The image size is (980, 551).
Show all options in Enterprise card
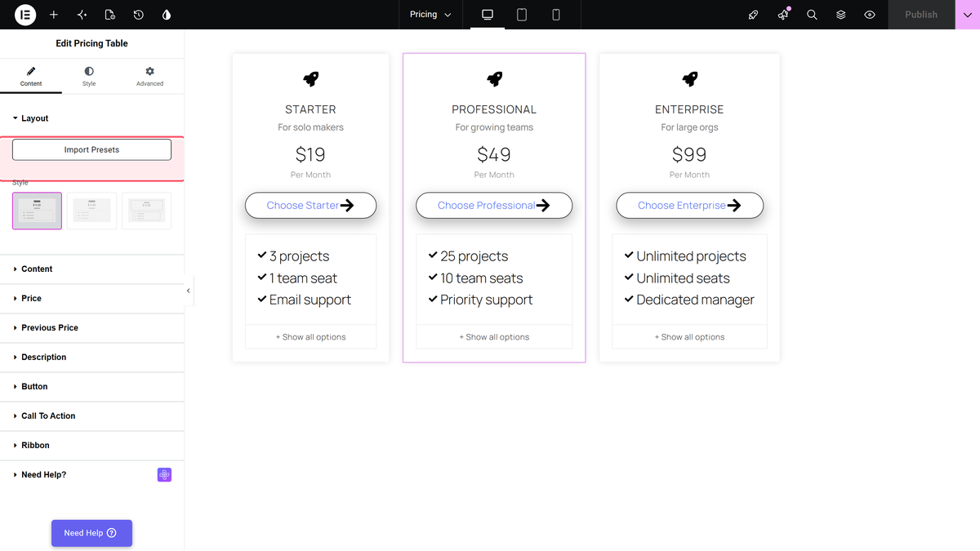click(690, 337)
